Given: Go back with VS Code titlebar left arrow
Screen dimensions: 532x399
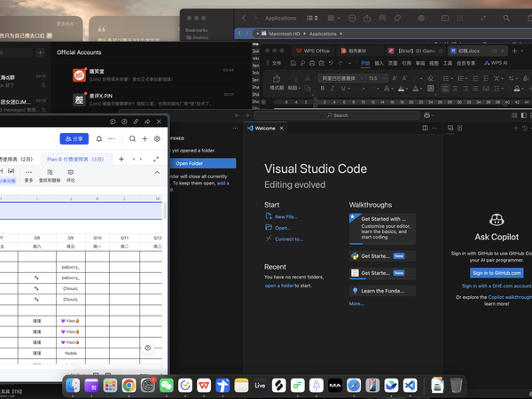Looking at the screenshot, I should tap(237, 115).
